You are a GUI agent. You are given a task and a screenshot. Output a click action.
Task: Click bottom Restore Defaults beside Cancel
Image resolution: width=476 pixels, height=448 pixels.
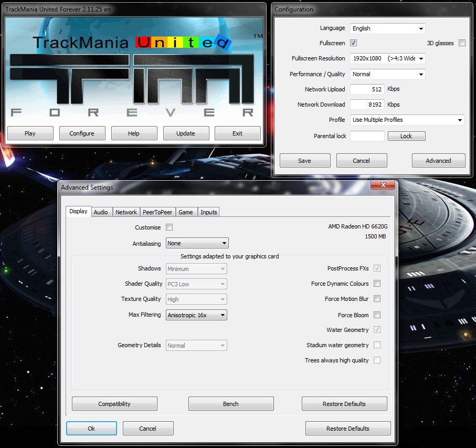tap(348, 428)
